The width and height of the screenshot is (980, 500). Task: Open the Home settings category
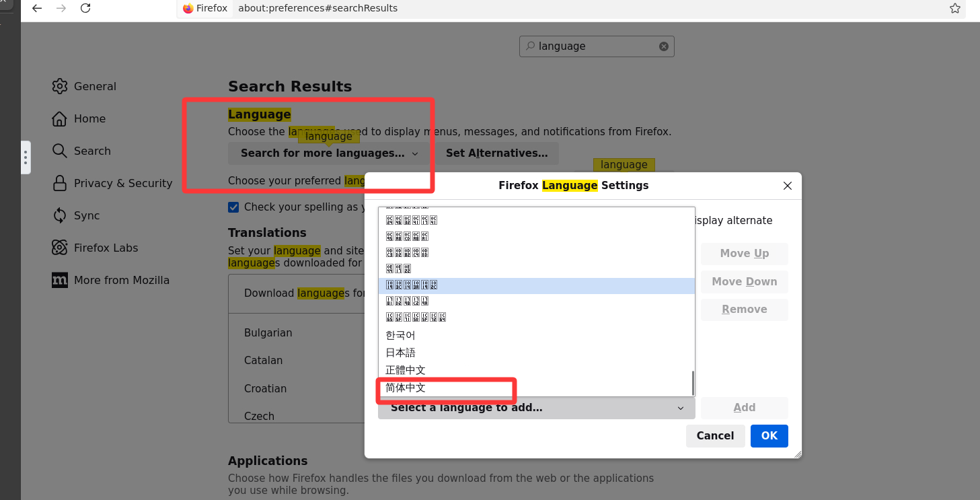point(89,118)
